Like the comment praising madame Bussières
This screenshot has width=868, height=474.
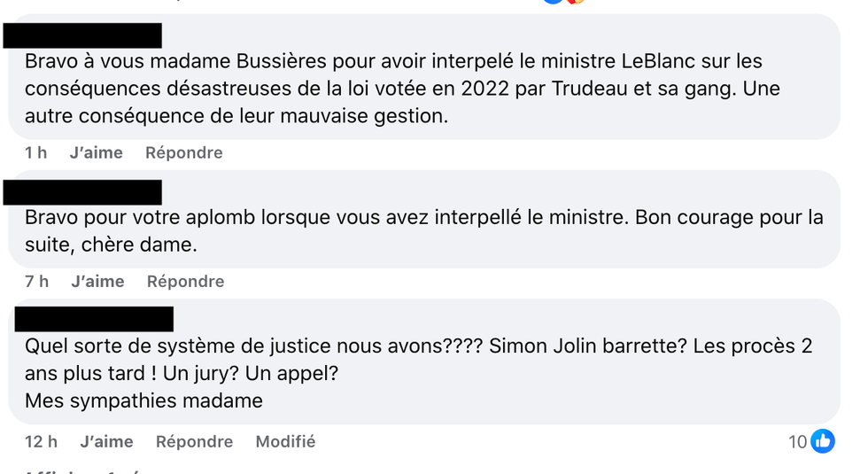[96, 152]
